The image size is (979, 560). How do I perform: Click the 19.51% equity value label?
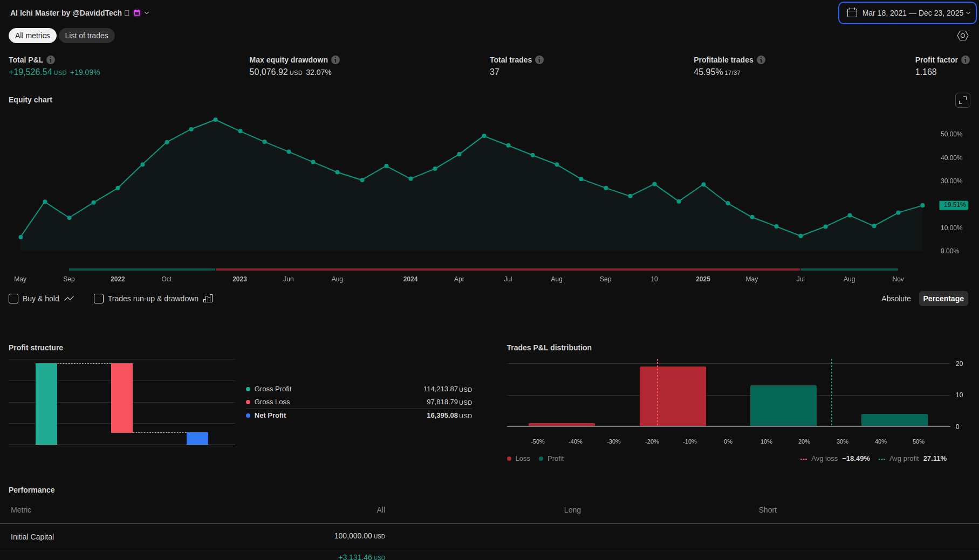coord(954,205)
